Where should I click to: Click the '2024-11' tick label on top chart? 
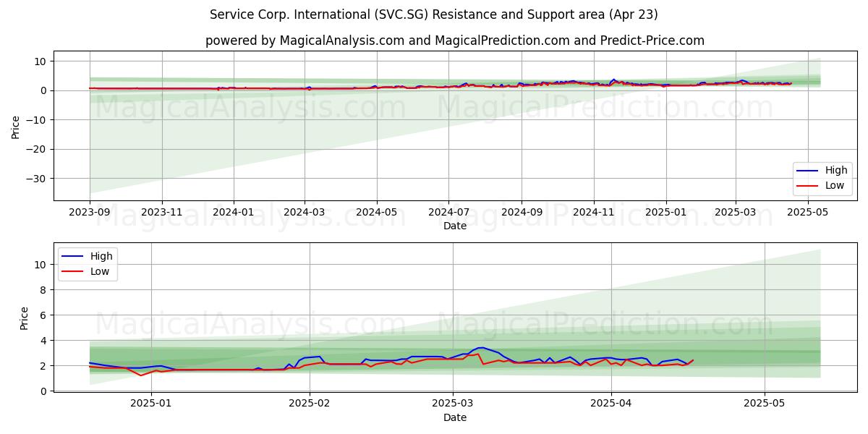point(594,213)
